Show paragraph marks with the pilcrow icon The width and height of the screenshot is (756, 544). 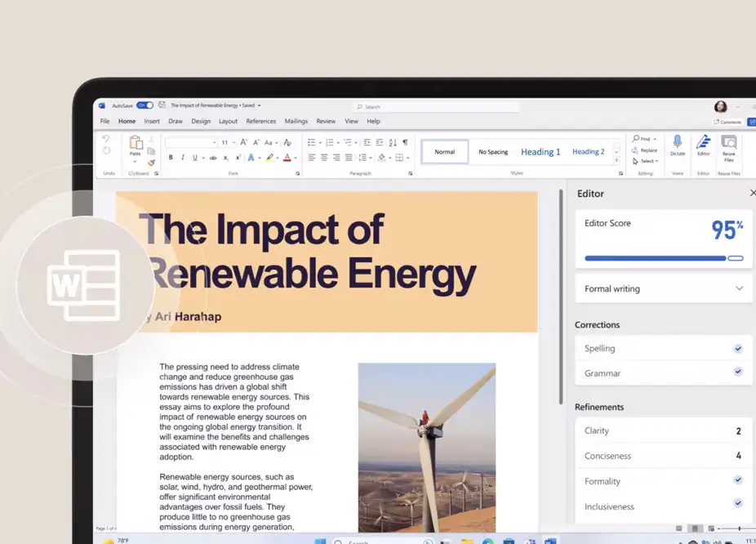[405, 142]
